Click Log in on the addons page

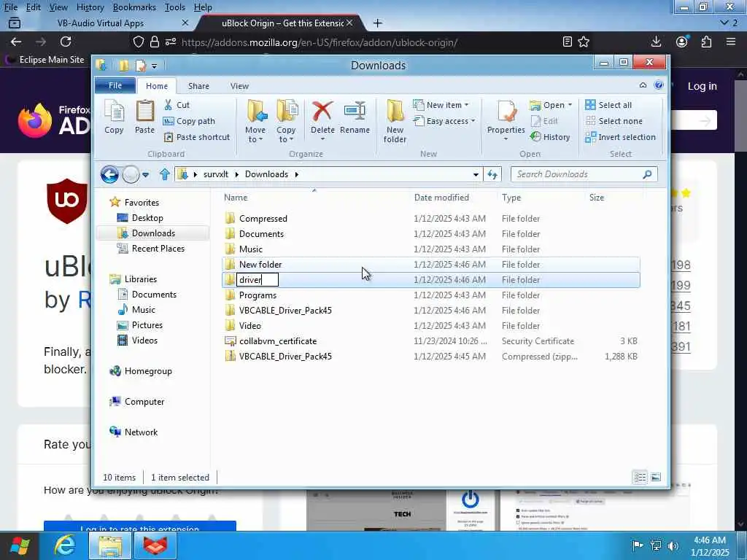pyautogui.click(x=703, y=86)
